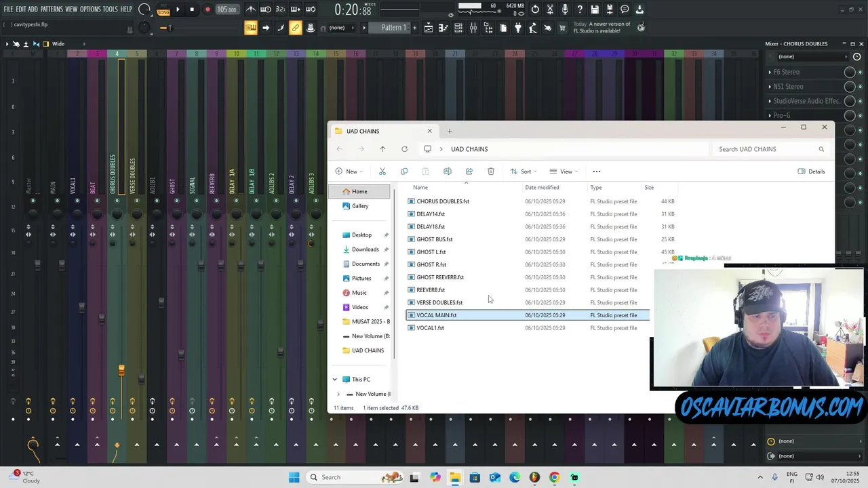Click the metronome icon
The height and width of the screenshot is (488, 868).
click(251, 9)
